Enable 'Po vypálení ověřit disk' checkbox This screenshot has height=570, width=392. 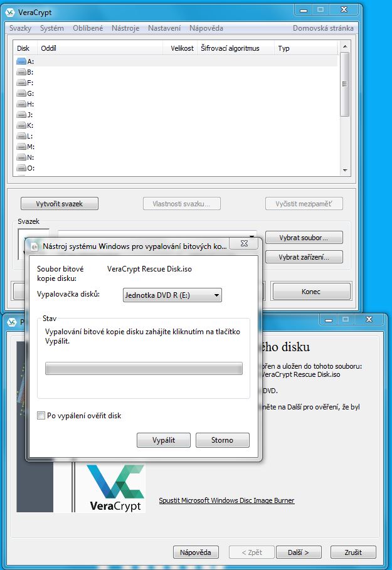pos(41,416)
